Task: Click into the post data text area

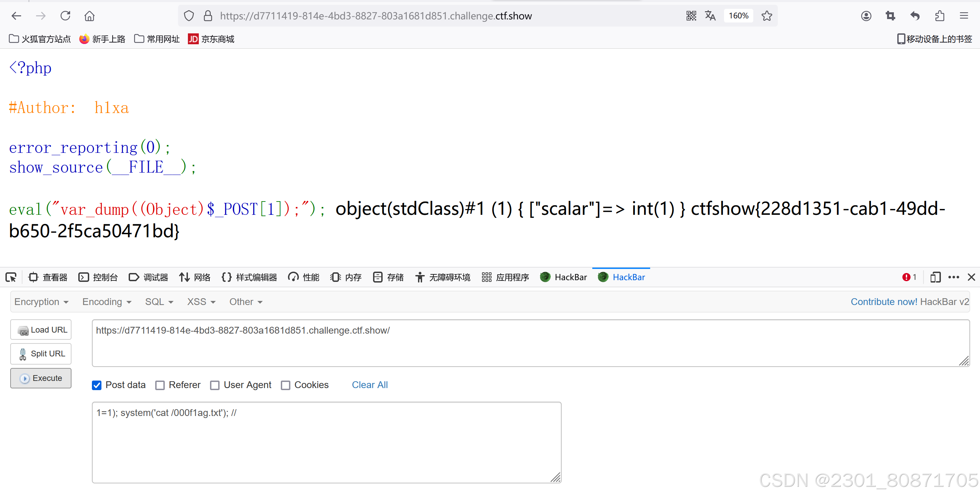Action: (326, 442)
